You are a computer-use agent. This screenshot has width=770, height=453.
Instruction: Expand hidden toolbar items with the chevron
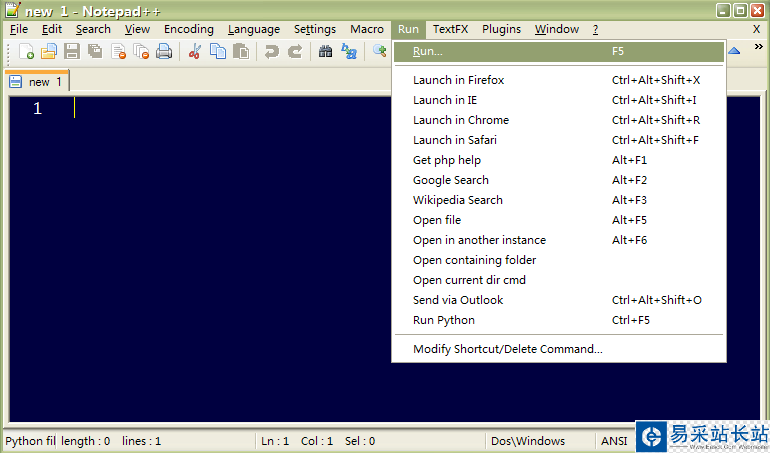[x=759, y=47]
